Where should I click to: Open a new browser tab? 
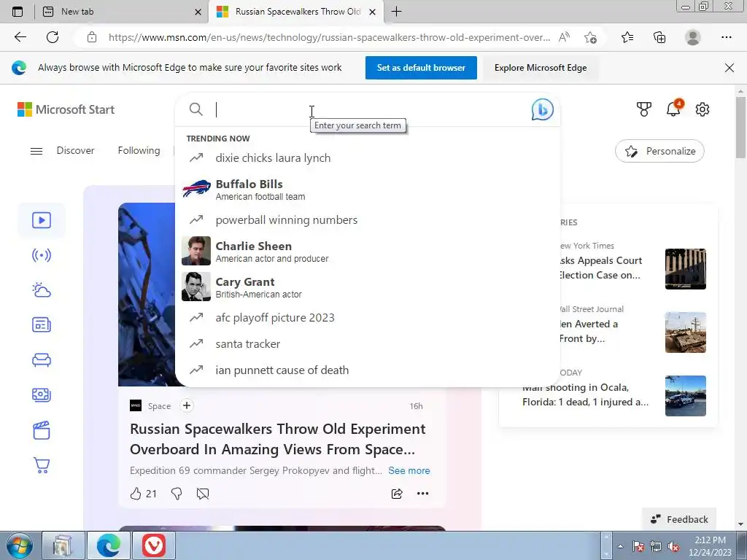[x=396, y=12]
